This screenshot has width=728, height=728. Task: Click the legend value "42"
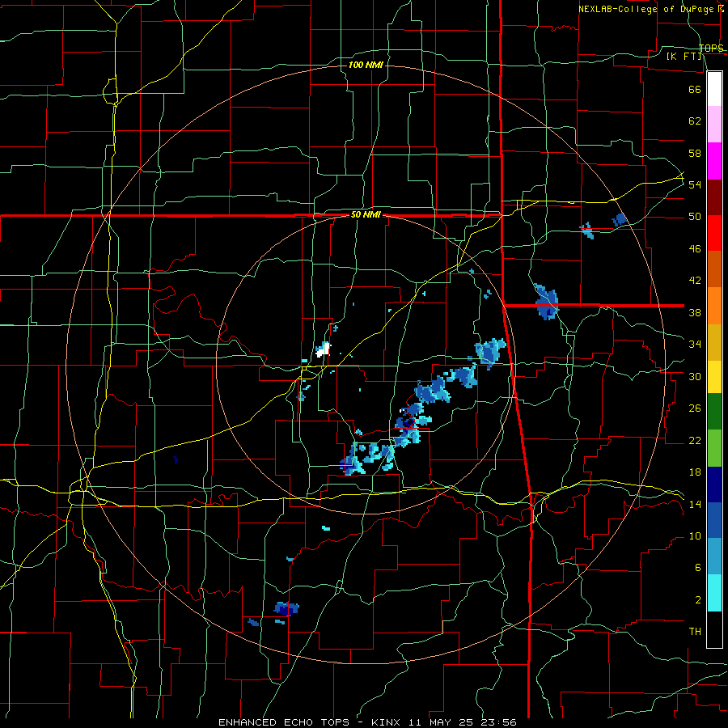[695, 281]
